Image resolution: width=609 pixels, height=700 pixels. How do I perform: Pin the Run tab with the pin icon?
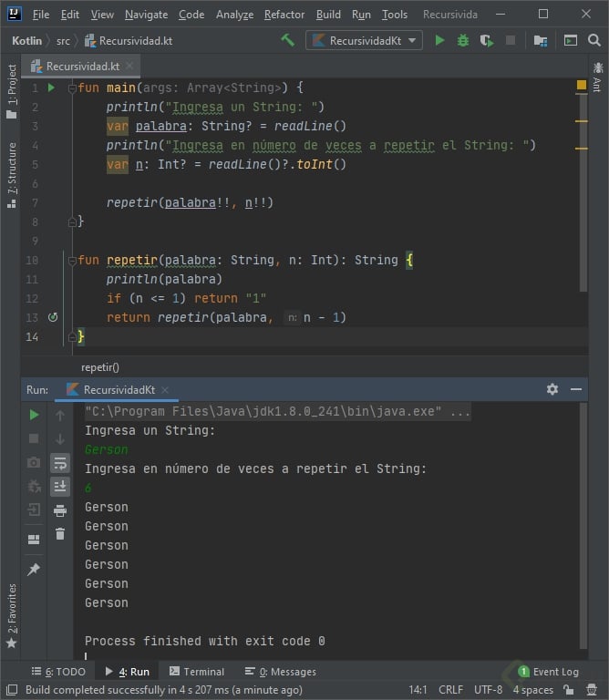click(34, 569)
